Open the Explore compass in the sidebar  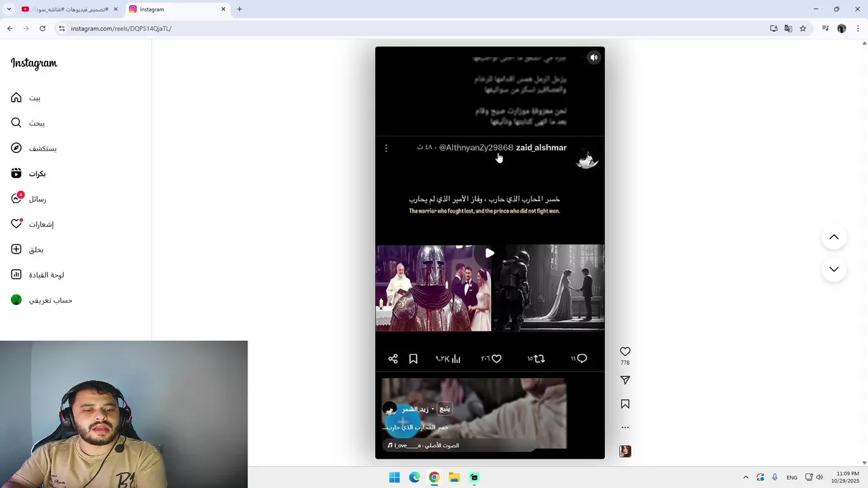click(16, 148)
